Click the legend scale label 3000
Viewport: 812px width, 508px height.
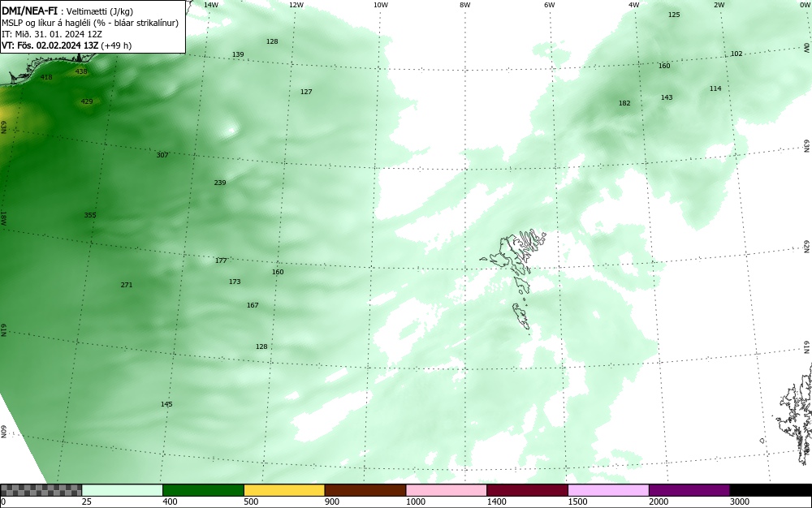pos(740,502)
